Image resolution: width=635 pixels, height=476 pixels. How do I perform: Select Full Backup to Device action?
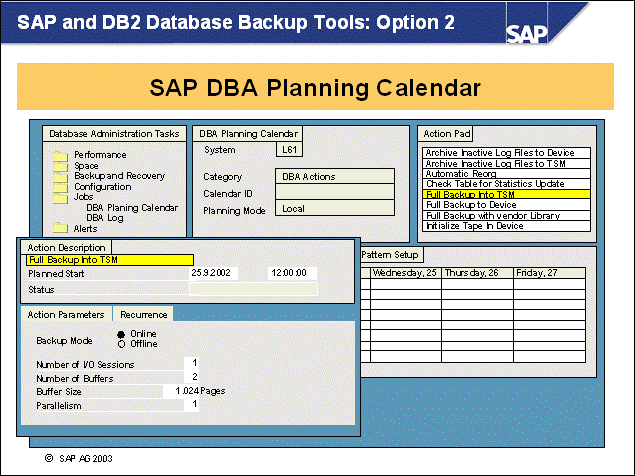(470, 204)
